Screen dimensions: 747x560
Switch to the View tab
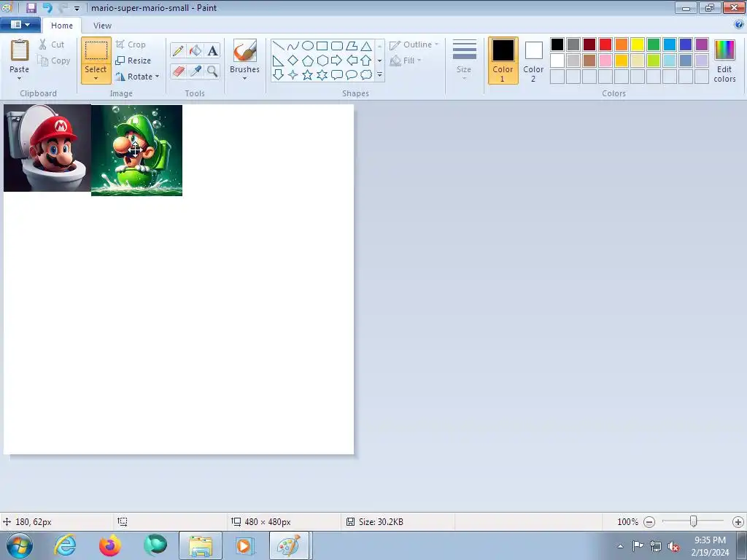[x=102, y=26]
